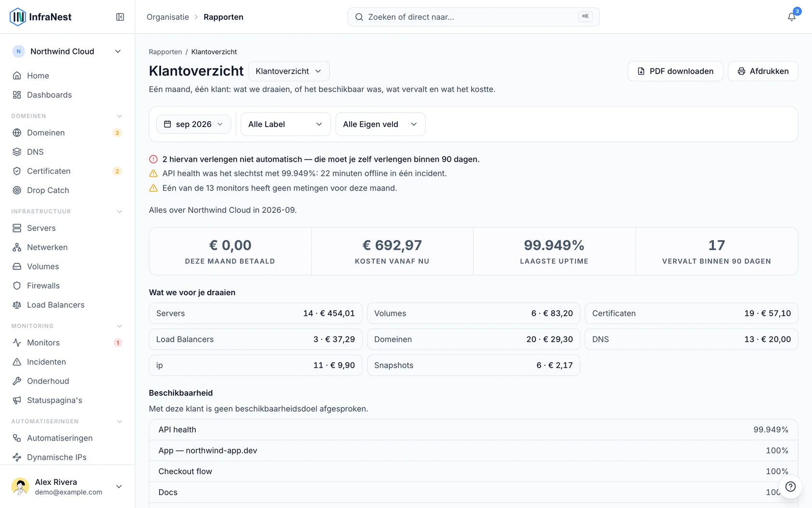Collapse the sidebar panel icon
Screen dimensions: 812x508
120,17
